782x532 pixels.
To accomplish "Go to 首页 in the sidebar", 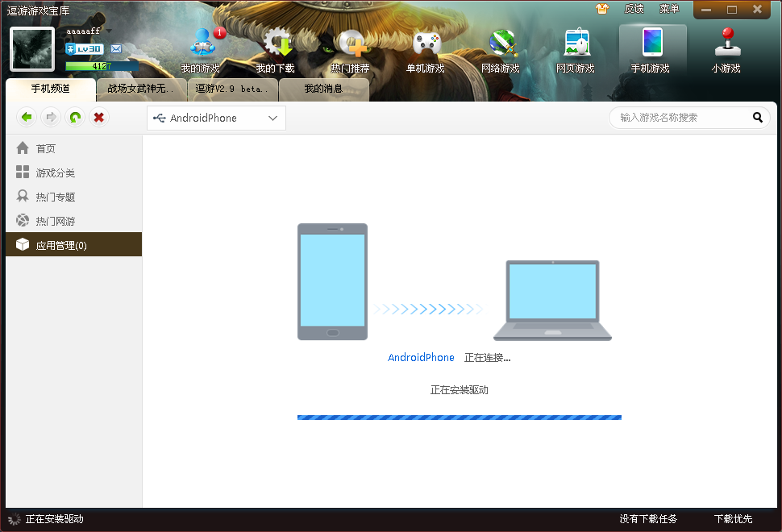I will click(74, 148).
